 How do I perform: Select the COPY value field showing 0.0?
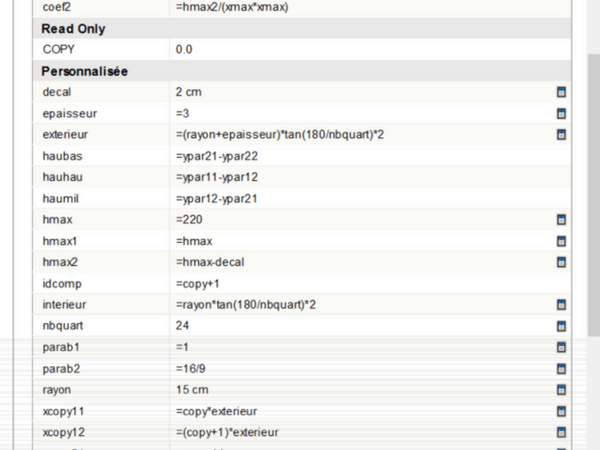(360, 49)
